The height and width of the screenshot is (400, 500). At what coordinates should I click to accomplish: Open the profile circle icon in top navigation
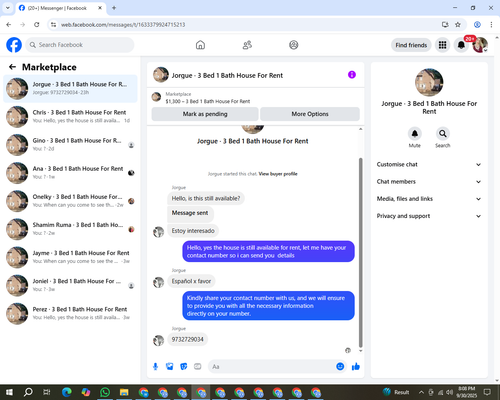tap(294, 45)
